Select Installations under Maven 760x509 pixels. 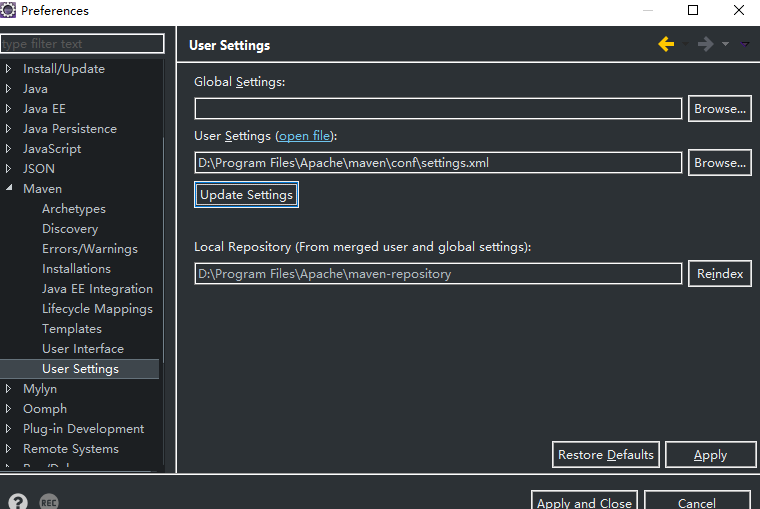tap(76, 269)
